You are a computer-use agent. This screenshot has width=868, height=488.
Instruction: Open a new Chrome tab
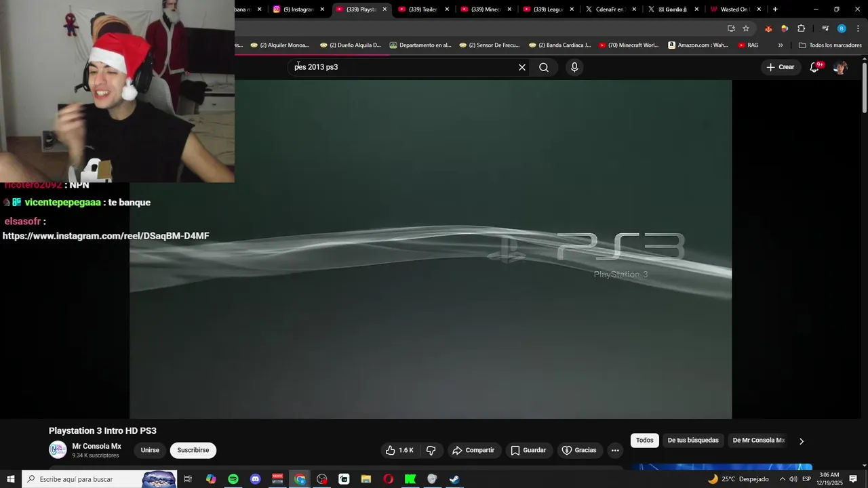775,9
